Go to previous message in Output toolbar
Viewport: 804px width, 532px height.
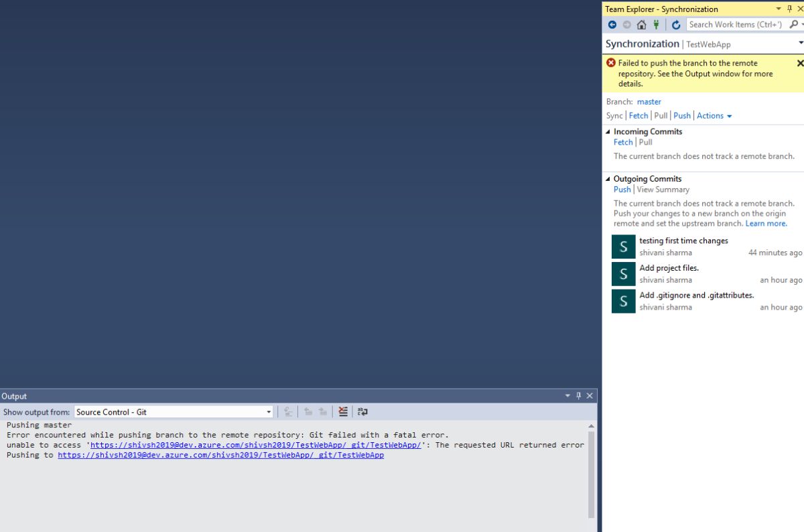(x=308, y=412)
